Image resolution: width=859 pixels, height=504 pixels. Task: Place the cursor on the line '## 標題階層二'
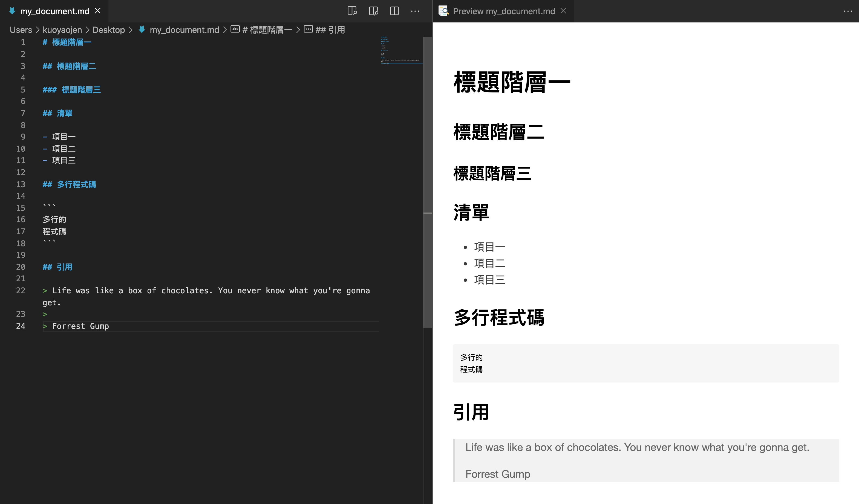coord(69,66)
